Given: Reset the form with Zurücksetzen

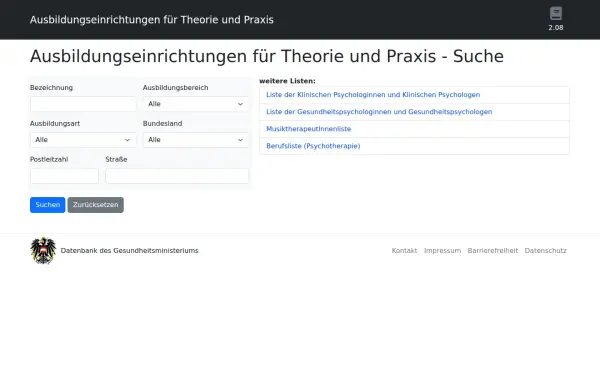Looking at the screenshot, I should pyautogui.click(x=96, y=205).
